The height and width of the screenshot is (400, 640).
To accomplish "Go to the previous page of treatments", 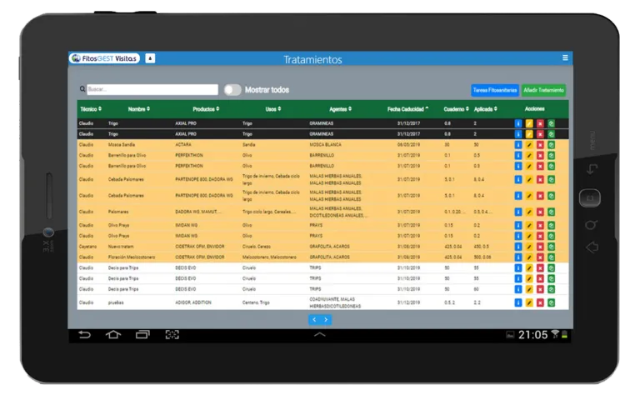I will click(314, 320).
